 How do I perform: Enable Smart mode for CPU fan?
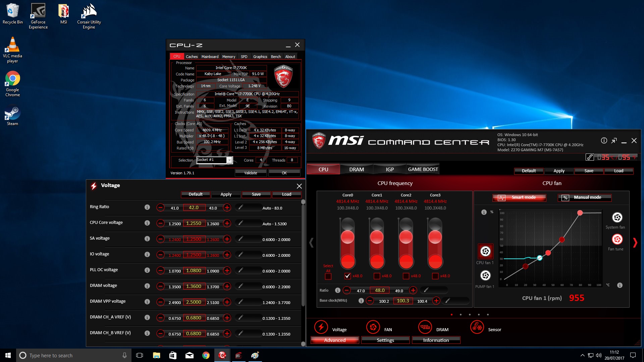pos(519,198)
